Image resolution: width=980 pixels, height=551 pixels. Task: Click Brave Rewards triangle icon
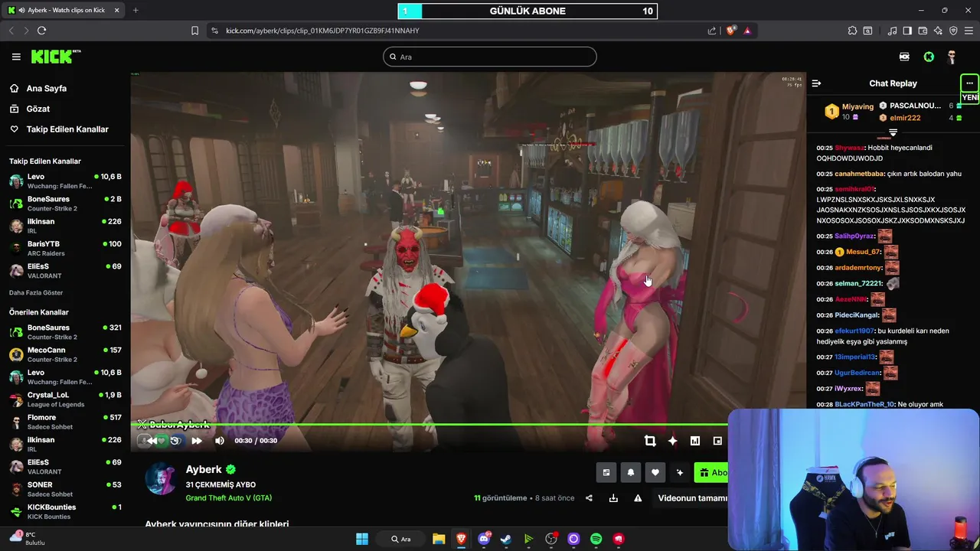(747, 31)
